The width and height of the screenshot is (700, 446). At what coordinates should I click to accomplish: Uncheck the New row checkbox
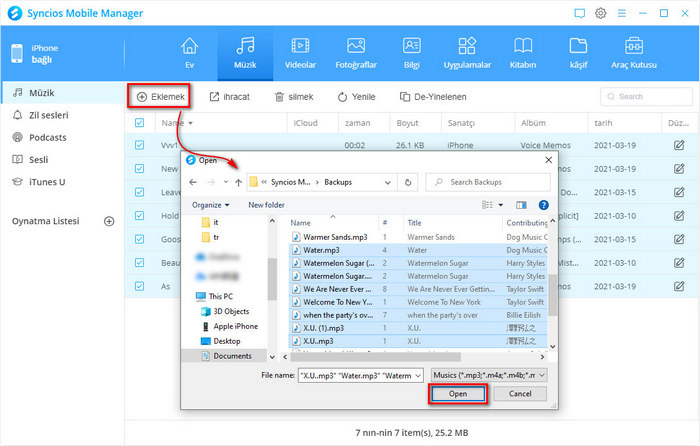coord(139,169)
